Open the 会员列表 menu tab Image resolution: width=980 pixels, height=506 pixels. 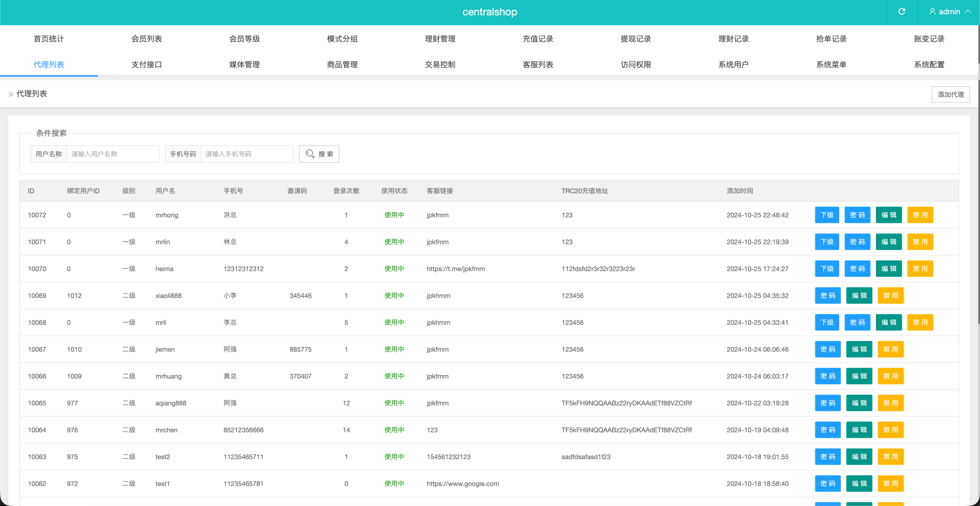coord(147,39)
